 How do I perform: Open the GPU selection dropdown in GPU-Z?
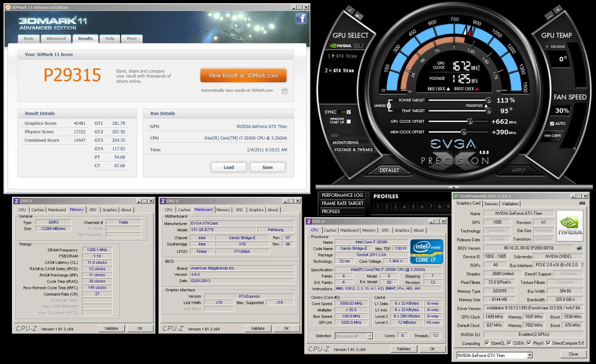point(530,355)
